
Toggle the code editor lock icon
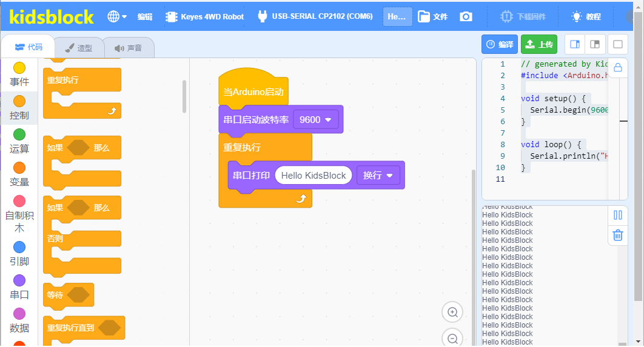pyautogui.click(x=618, y=68)
